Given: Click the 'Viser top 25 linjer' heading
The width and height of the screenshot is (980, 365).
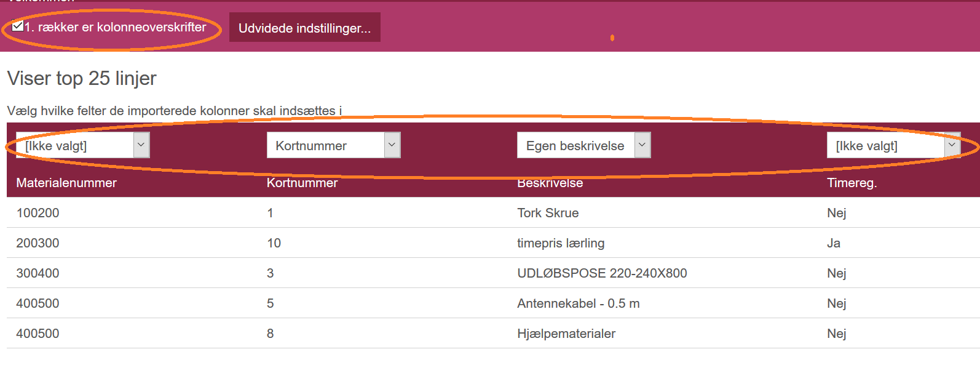Looking at the screenshot, I should coord(82,78).
